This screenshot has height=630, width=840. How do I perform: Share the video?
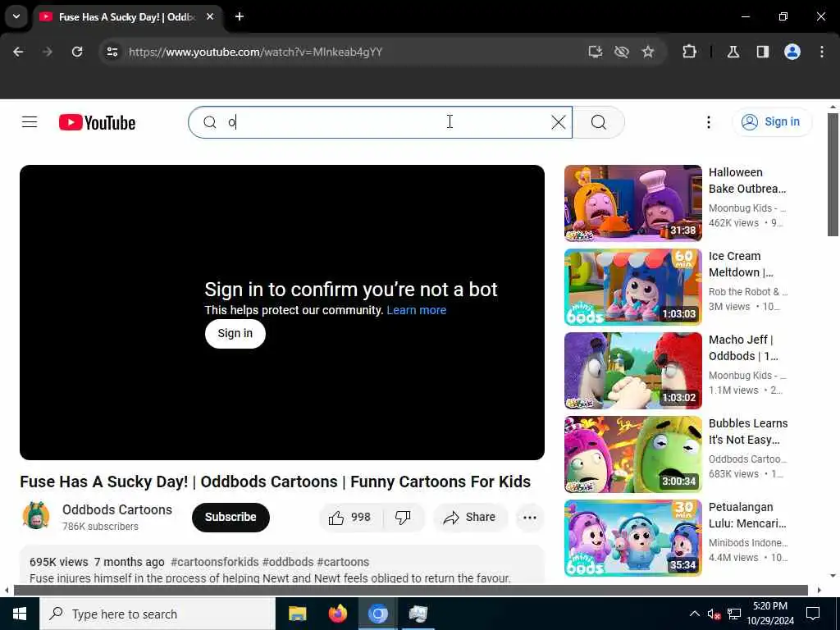coord(469,517)
